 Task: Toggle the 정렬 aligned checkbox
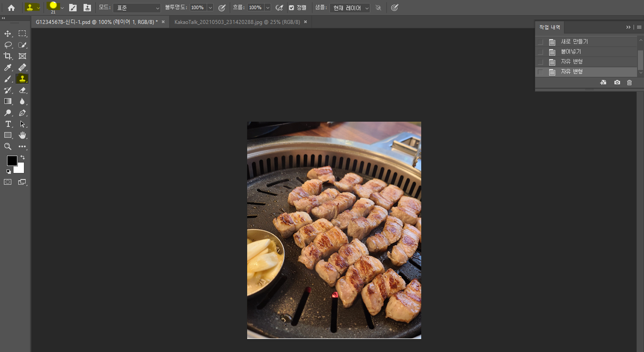pyautogui.click(x=291, y=7)
